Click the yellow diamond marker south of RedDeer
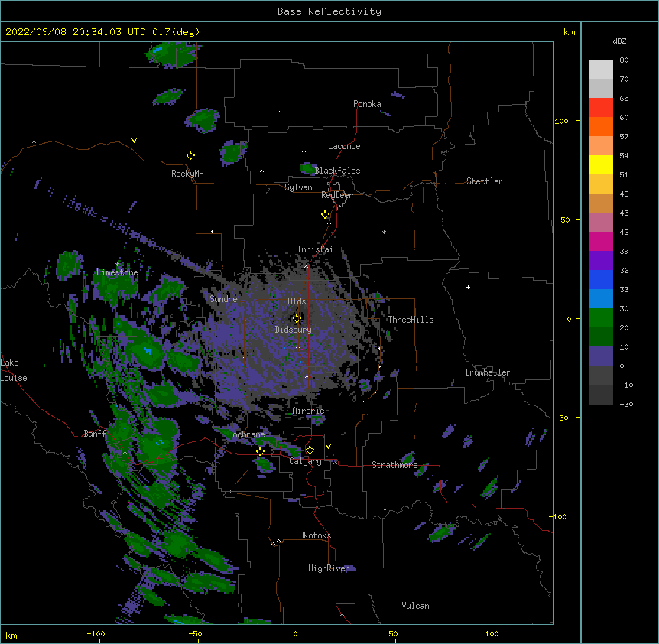This screenshot has width=659, height=644. point(326,215)
